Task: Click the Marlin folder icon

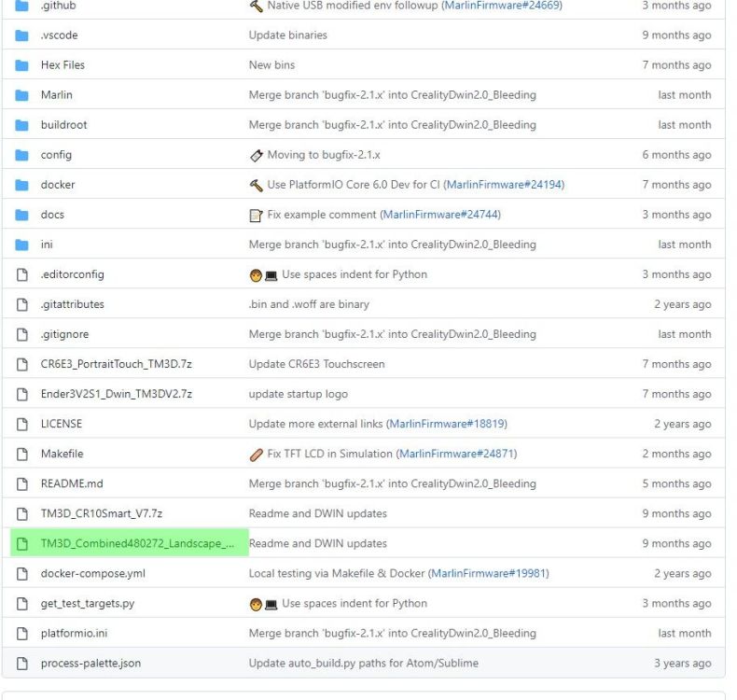Action: coord(21,95)
